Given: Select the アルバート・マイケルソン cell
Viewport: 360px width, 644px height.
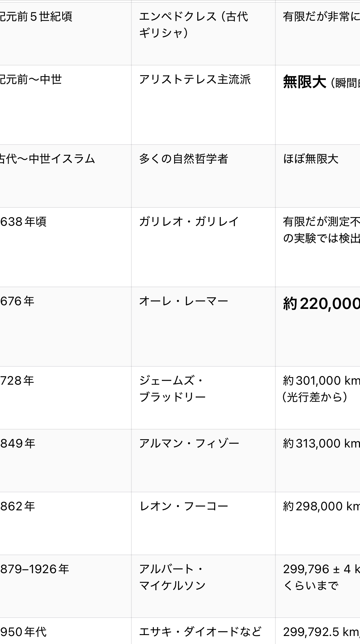Looking at the screenshot, I should click(172, 577).
